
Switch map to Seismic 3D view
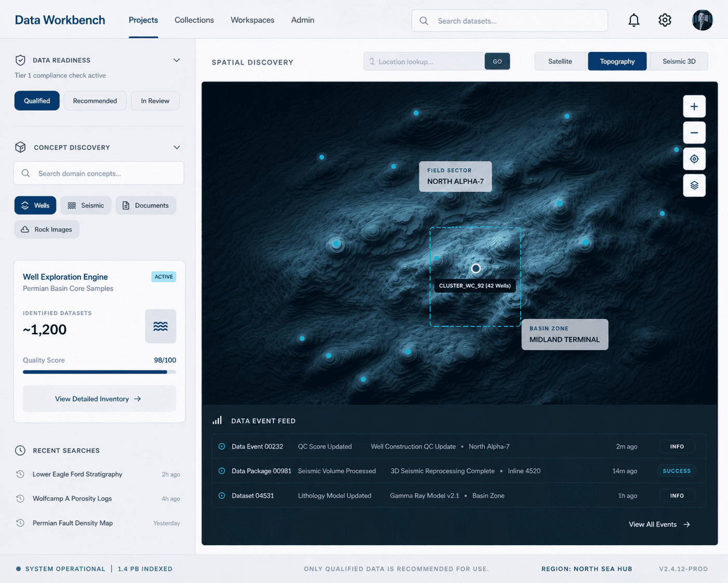tap(679, 61)
